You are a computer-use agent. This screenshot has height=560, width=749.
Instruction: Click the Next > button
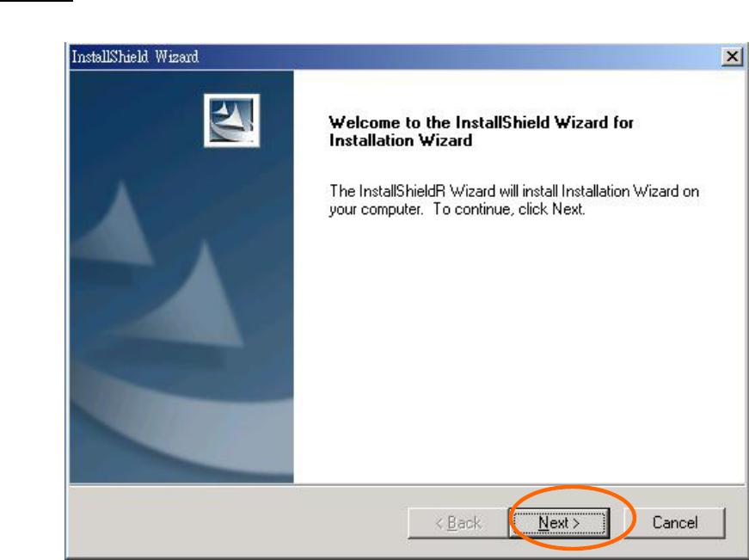pos(559,523)
